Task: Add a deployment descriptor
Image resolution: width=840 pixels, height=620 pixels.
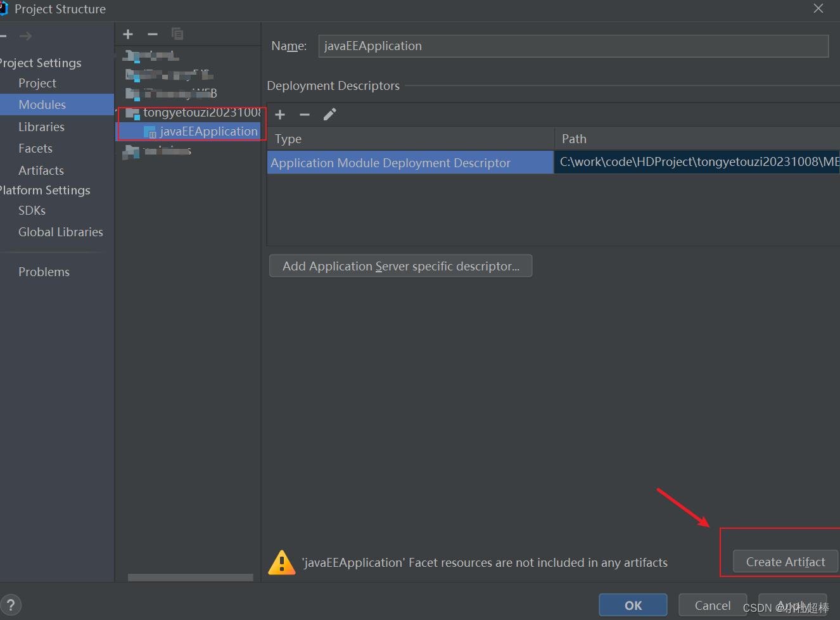Action: (x=280, y=115)
